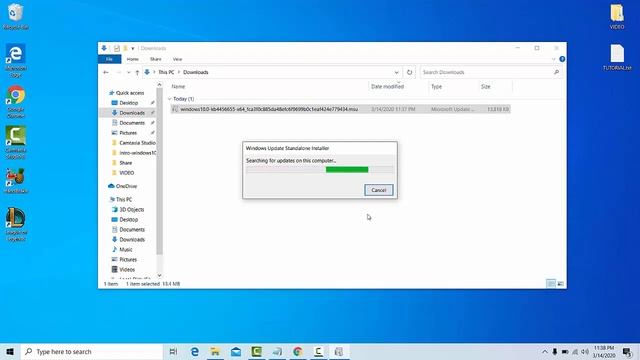Select Quick access in navigation pane
This screenshot has width=640, height=360.
pos(129,93)
